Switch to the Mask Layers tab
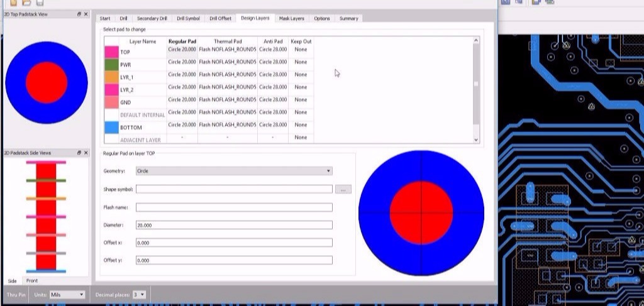The width and height of the screenshot is (644, 306). [x=291, y=18]
